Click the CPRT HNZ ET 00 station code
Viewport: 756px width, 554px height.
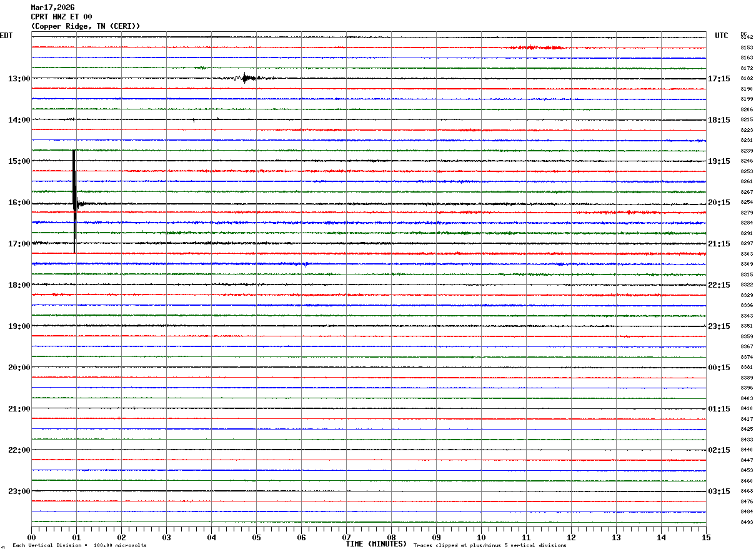point(61,17)
